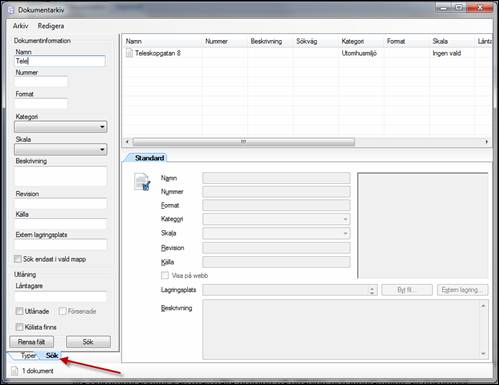Click the Skala column header
This screenshot has width=499, height=385.
point(452,41)
